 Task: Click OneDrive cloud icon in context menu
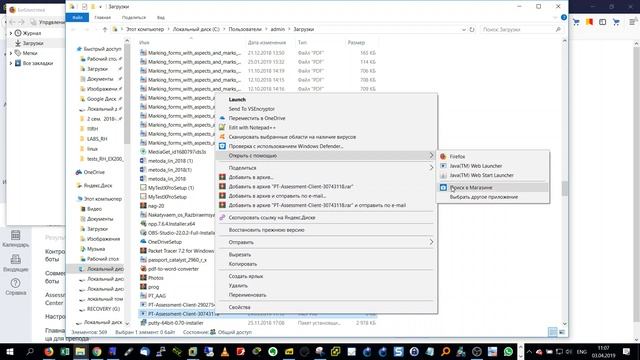[x=222, y=118]
